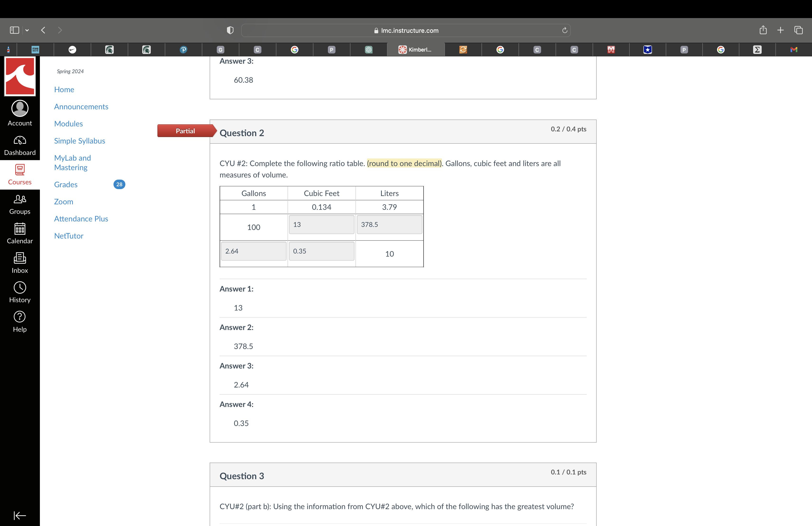Switch to the Gmail browser tab
812x526 pixels.
click(793, 50)
